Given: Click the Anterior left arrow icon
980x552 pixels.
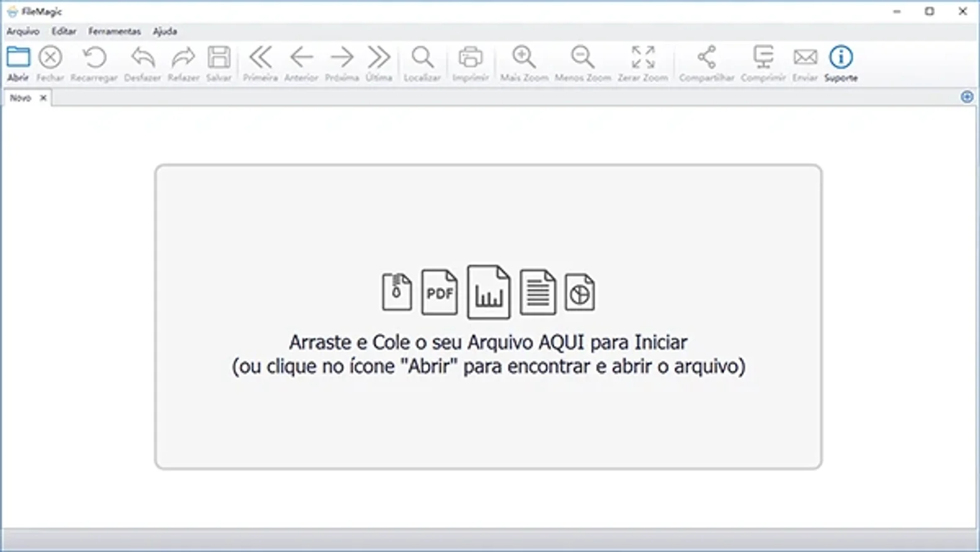Looking at the screenshot, I should (x=302, y=57).
